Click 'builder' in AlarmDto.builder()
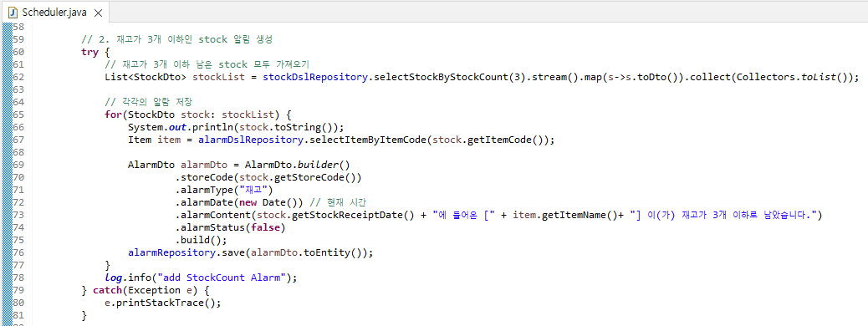Screen dimensions: 868x326 tap(317, 165)
